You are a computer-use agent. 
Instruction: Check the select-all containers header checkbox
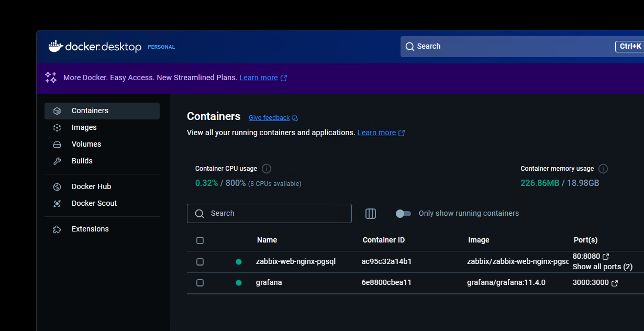[x=200, y=240]
